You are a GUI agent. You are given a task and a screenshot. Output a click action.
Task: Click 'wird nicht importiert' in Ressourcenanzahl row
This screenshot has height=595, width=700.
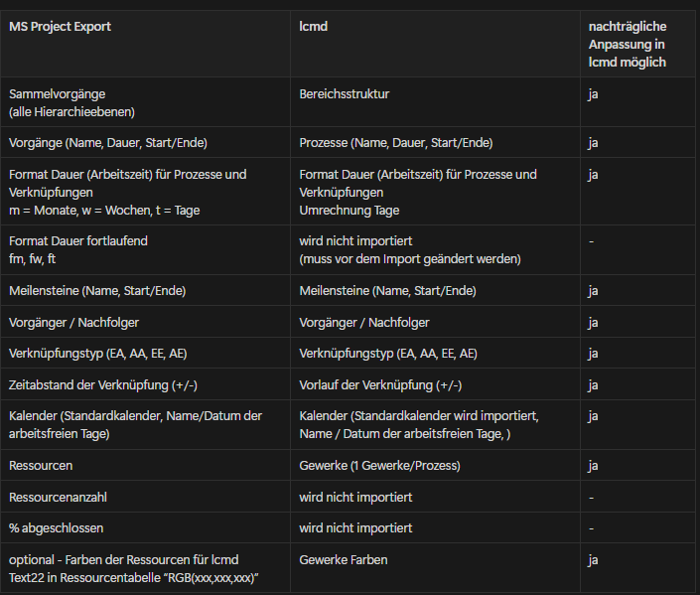click(x=435, y=497)
